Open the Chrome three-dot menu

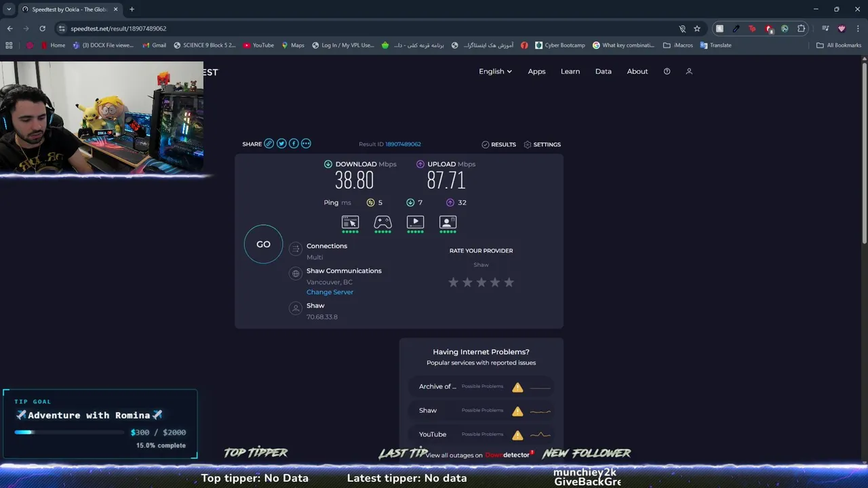point(857,28)
